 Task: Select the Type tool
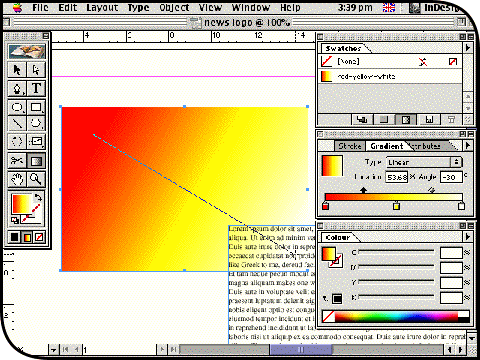click(x=36, y=89)
